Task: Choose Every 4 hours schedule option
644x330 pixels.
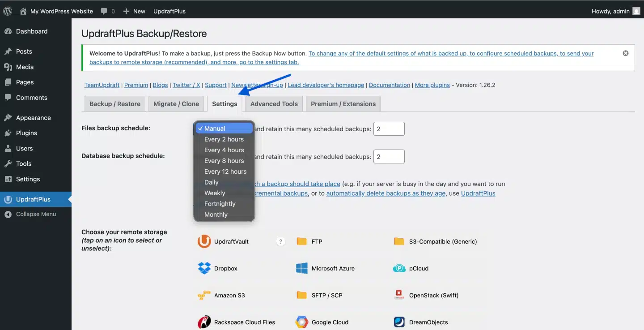Action: coord(224,150)
